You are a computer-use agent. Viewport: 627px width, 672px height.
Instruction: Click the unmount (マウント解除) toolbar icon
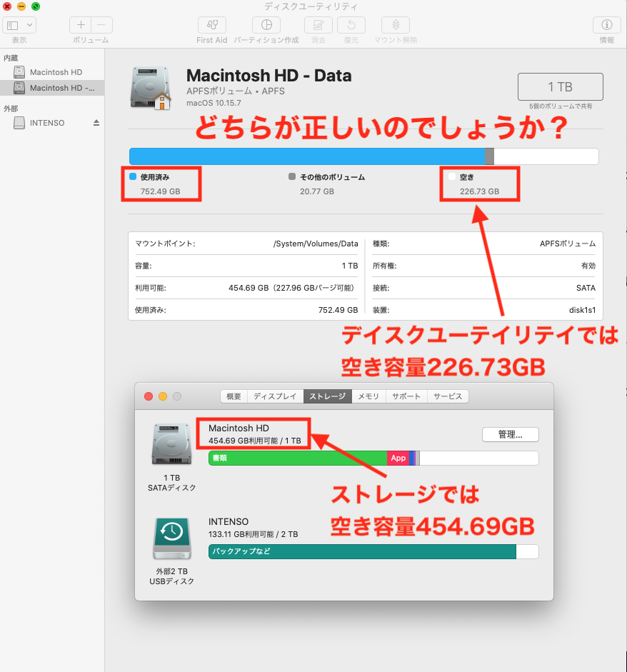[396, 25]
